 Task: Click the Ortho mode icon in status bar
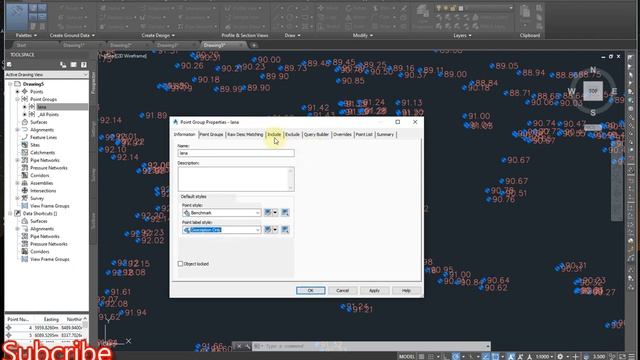pos(446,356)
